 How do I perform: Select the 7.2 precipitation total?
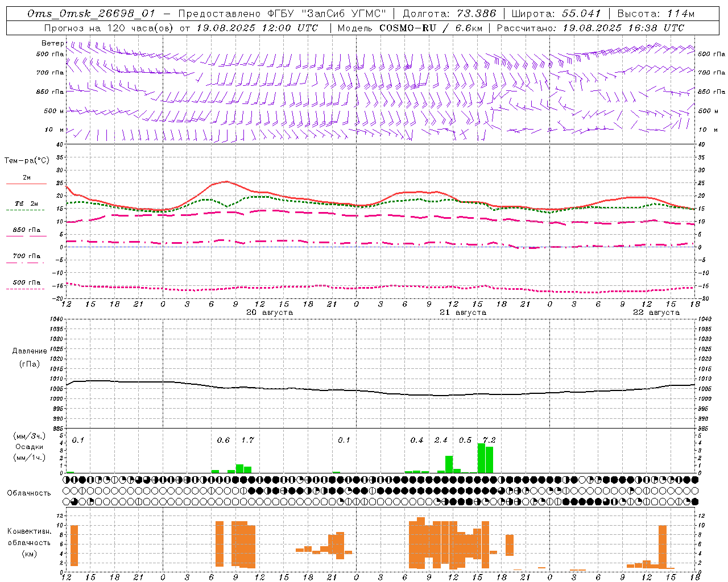(x=489, y=440)
